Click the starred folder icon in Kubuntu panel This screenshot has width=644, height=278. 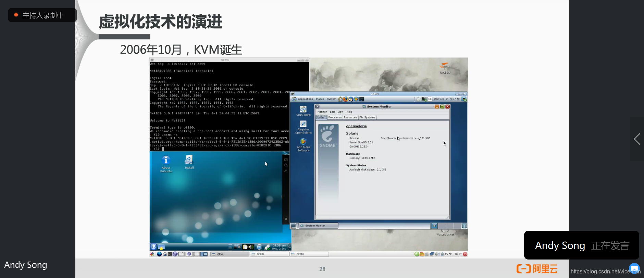pos(161,247)
